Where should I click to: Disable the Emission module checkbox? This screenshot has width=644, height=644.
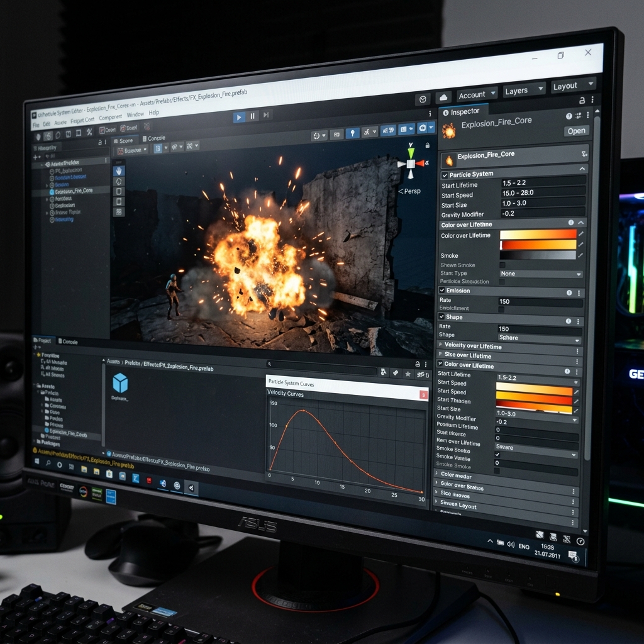(x=442, y=291)
